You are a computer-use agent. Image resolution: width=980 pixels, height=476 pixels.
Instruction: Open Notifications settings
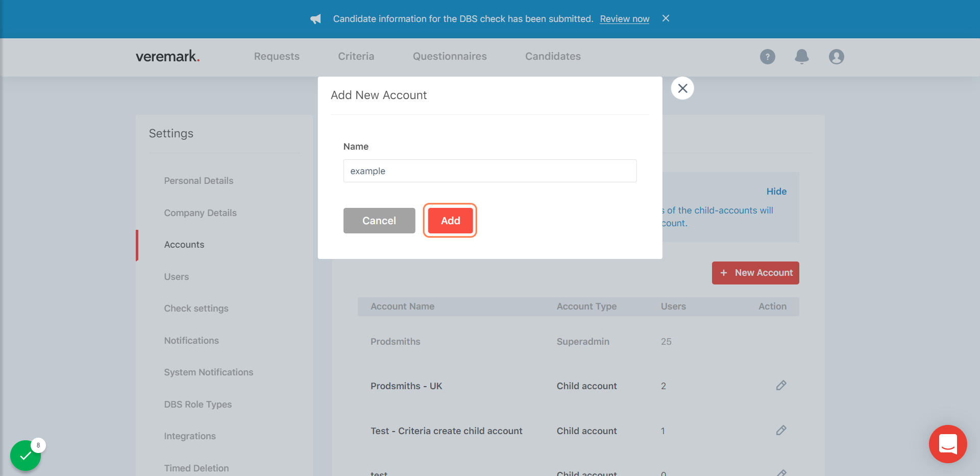tap(191, 341)
